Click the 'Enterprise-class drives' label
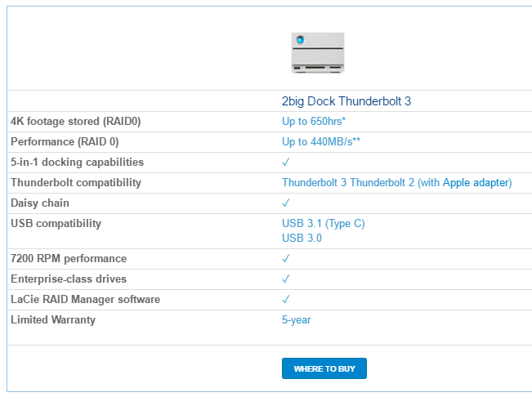Image resolution: width=532 pixels, height=397 pixels. point(69,279)
